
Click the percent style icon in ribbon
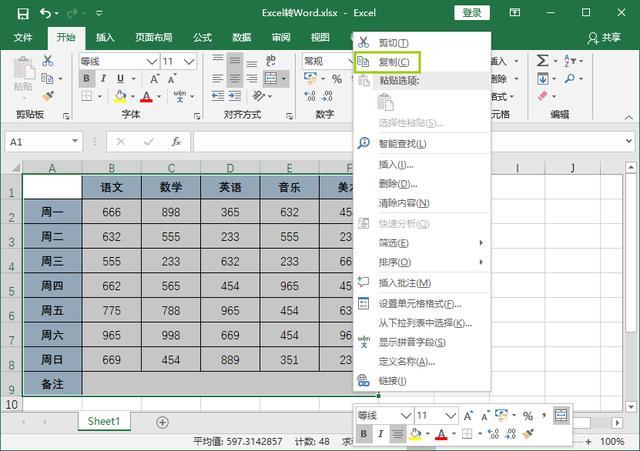[337, 78]
